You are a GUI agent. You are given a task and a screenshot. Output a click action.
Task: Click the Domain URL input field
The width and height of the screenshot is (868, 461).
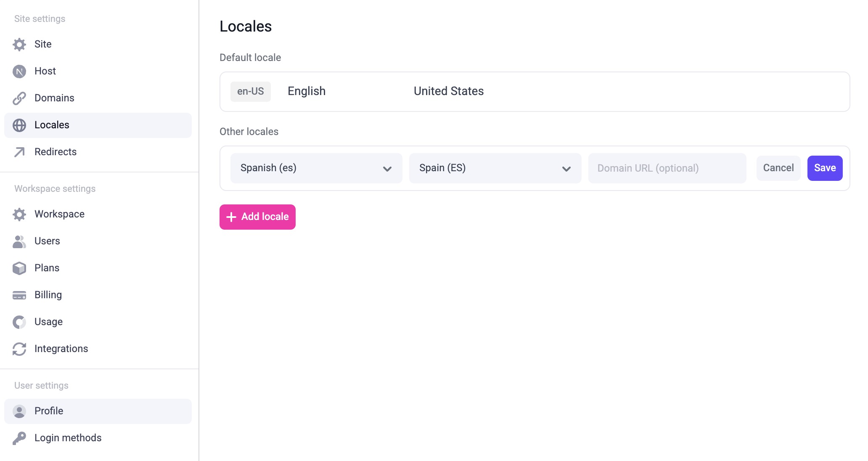667,168
